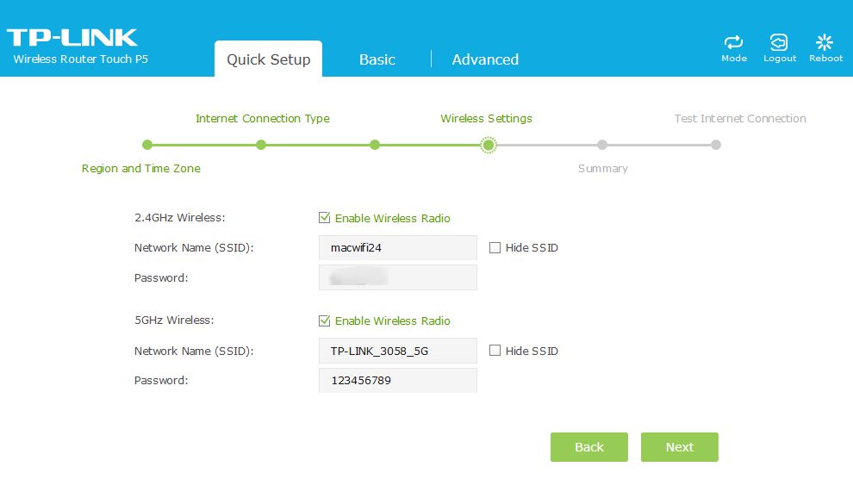The height and width of the screenshot is (504, 853).
Task: Click the current Wireless Settings step marker
Action: (x=489, y=145)
